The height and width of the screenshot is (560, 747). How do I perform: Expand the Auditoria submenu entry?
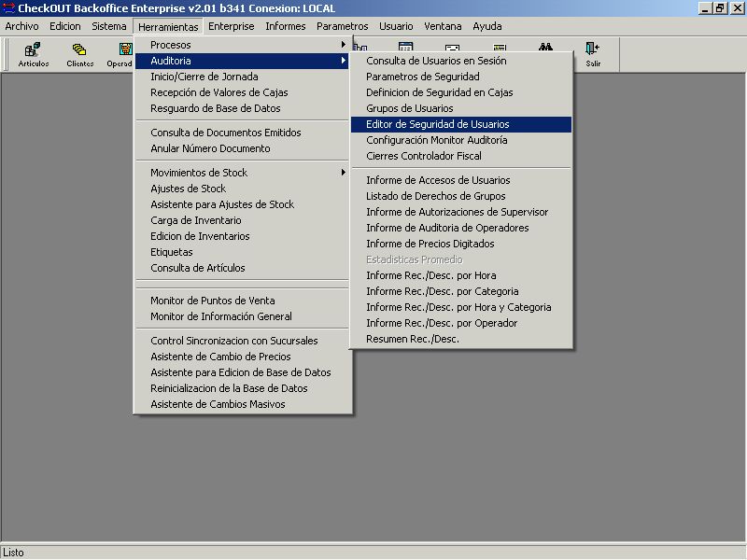(x=242, y=61)
